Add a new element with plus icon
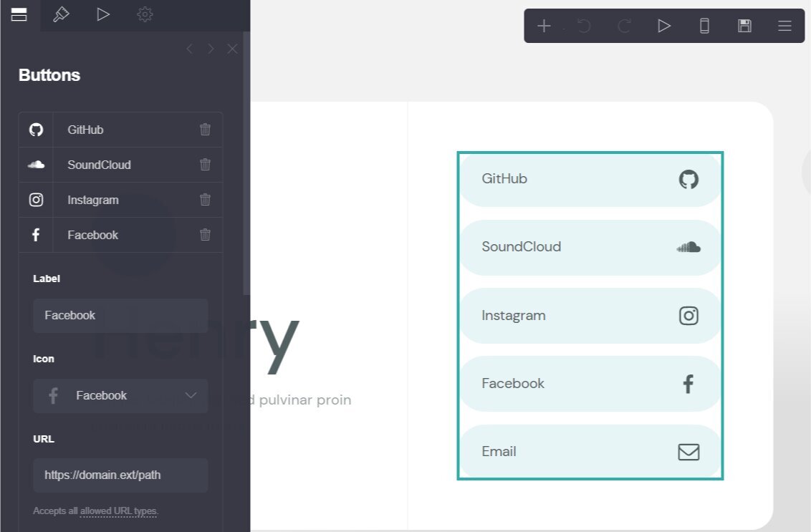 click(x=544, y=26)
